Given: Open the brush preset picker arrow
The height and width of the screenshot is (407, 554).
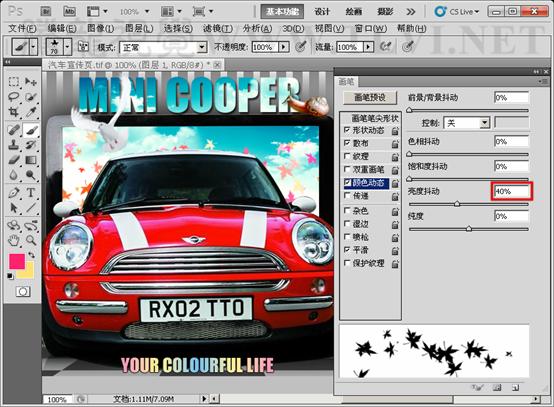Looking at the screenshot, I should (67, 47).
